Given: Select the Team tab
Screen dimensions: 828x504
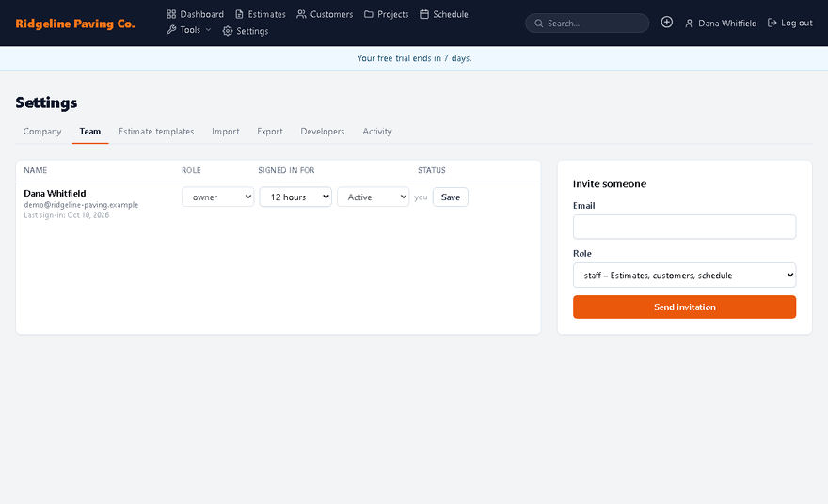Looking at the screenshot, I should pos(89,132).
